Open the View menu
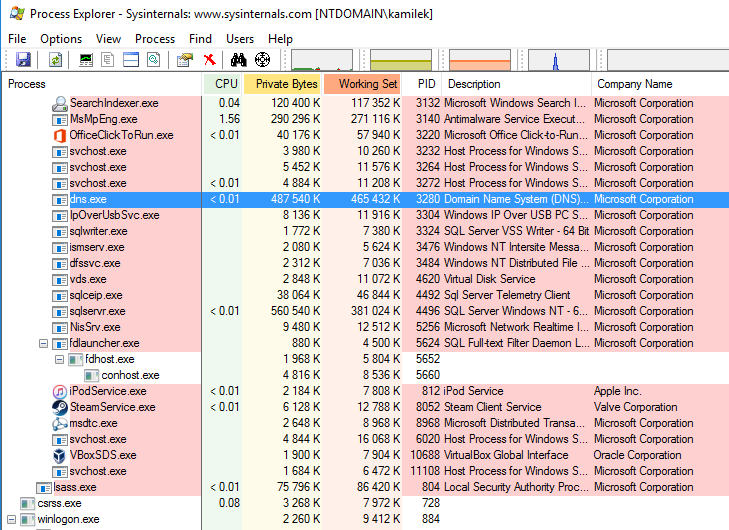Image resolution: width=729 pixels, height=530 pixels. tap(108, 39)
